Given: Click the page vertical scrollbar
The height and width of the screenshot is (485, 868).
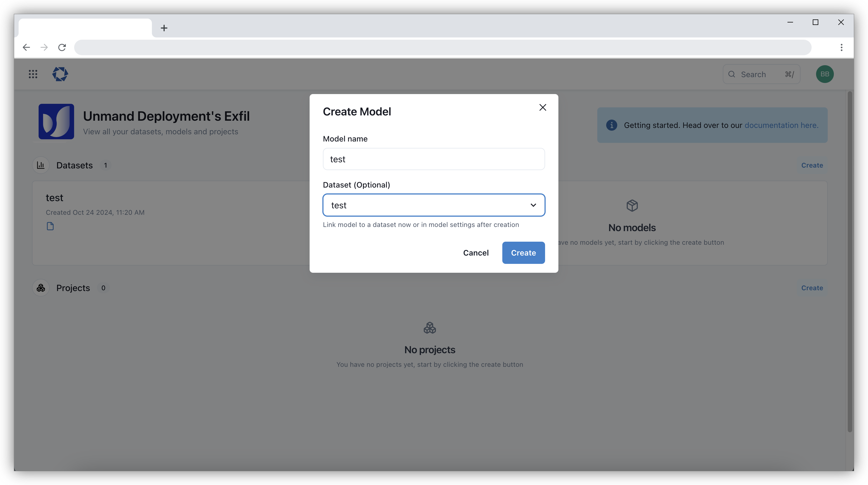Looking at the screenshot, I should (x=849, y=261).
